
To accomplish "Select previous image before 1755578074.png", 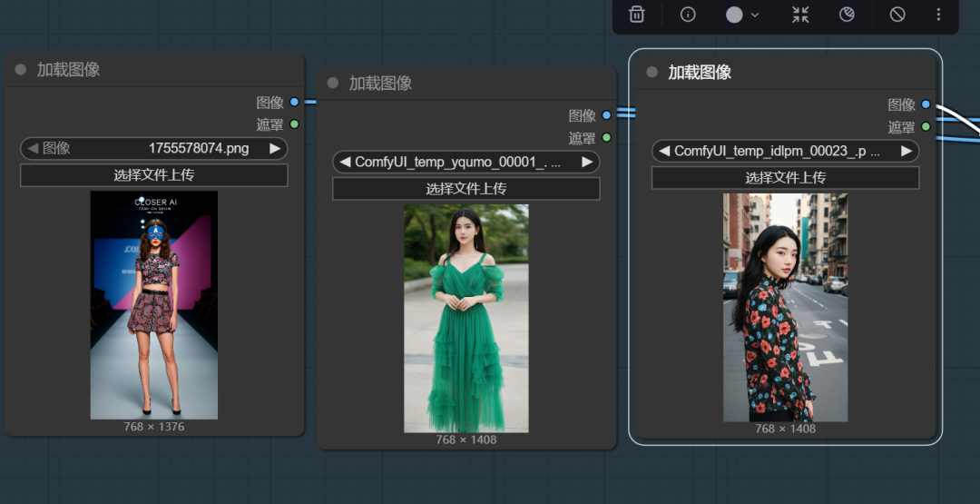I will 33,149.
